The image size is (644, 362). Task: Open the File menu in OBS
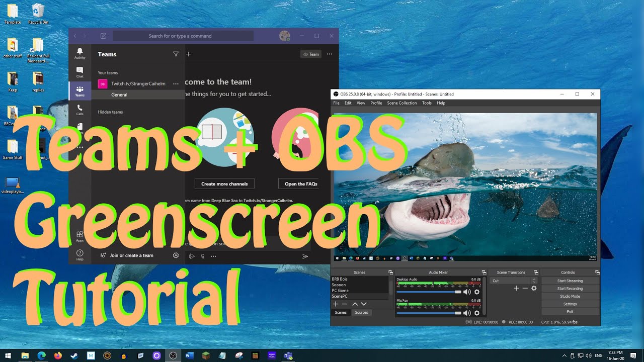pyautogui.click(x=336, y=103)
